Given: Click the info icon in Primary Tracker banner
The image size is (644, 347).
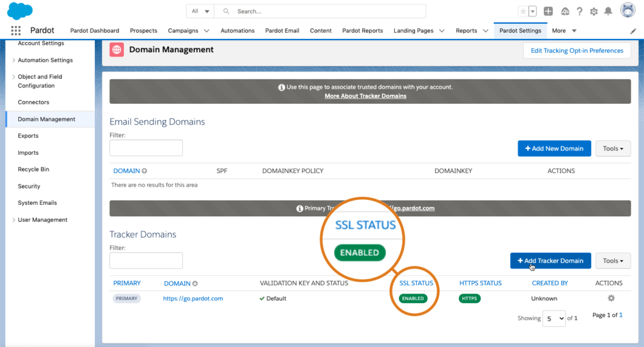Looking at the screenshot, I should pyautogui.click(x=300, y=208).
